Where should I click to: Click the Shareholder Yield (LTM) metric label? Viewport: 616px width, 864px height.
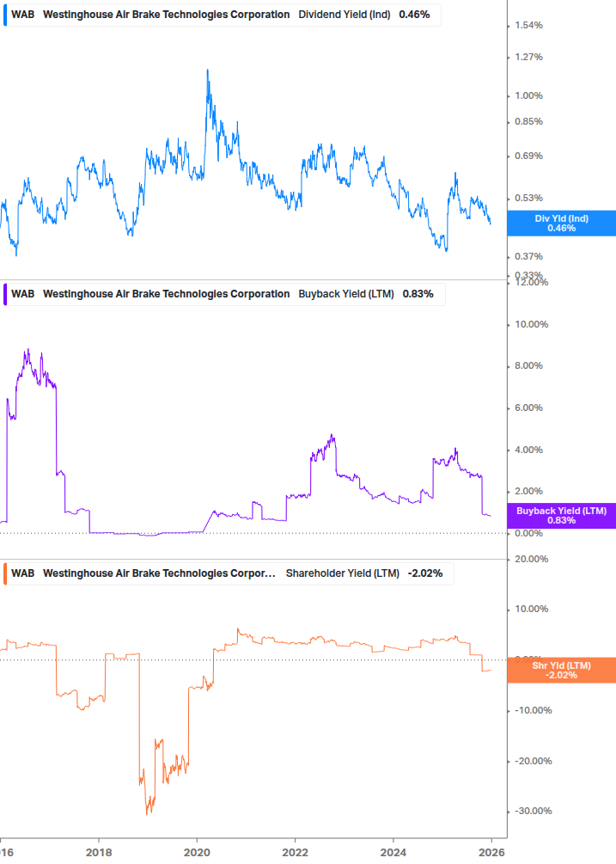click(x=343, y=573)
